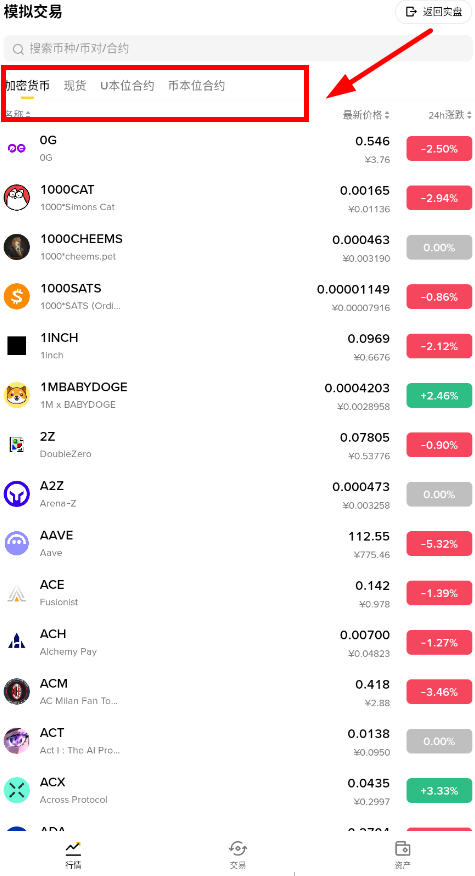This screenshot has width=475, height=876.
Task: Click the -5.32% change badge for AAVE
Action: tap(439, 544)
